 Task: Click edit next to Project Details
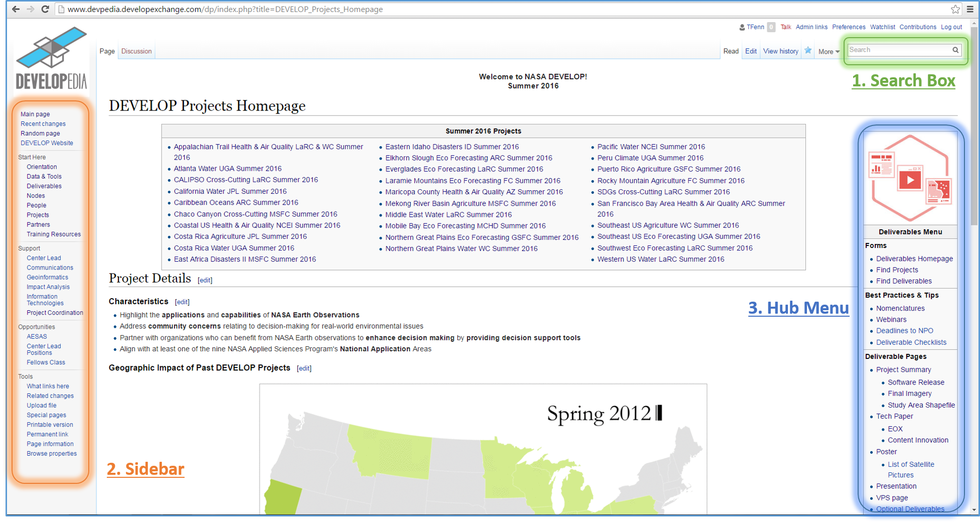(205, 280)
